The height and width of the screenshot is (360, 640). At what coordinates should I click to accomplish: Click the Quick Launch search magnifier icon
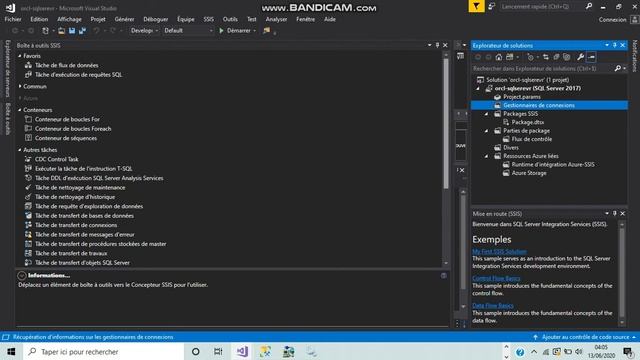(589, 6)
